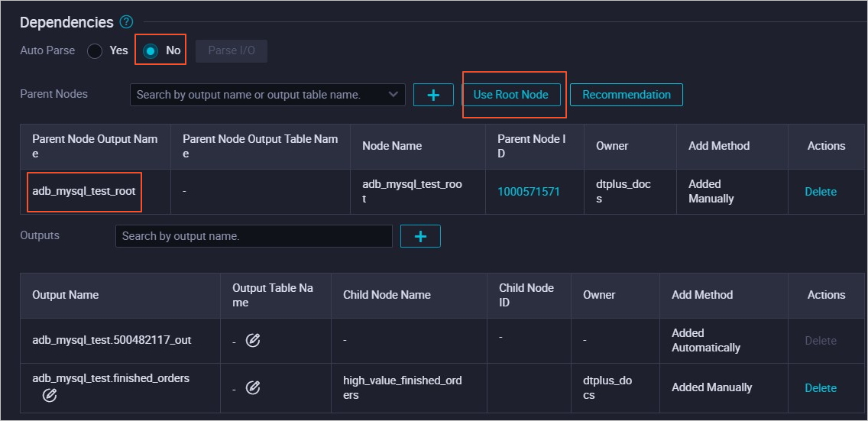Open the Dependencies help question-mark icon
Viewport: 868px width, 421px height.
coord(126,22)
